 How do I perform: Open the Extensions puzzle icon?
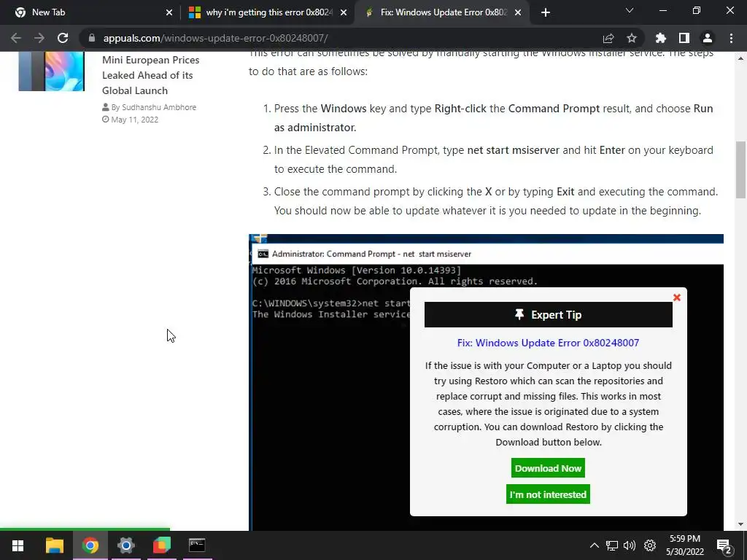[661, 38]
